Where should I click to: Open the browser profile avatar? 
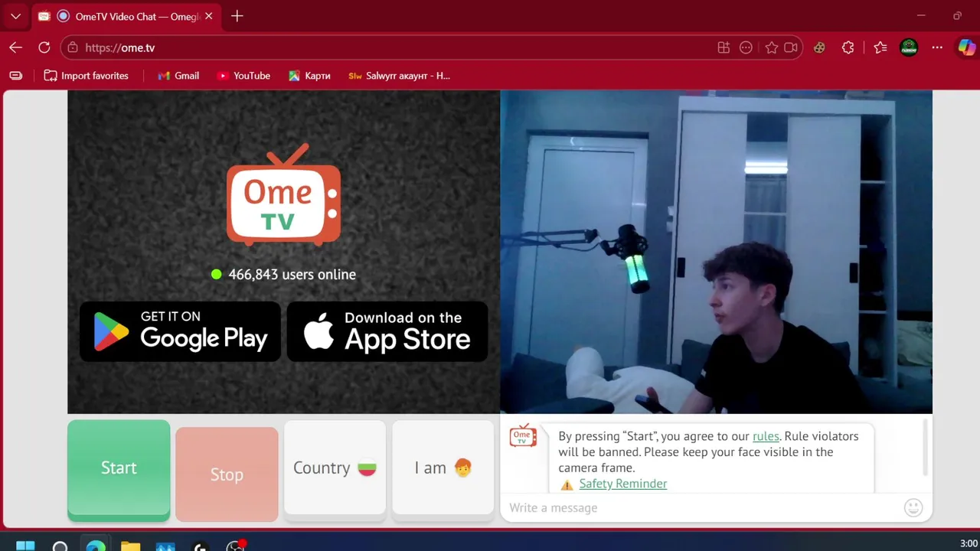(x=909, y=47)
